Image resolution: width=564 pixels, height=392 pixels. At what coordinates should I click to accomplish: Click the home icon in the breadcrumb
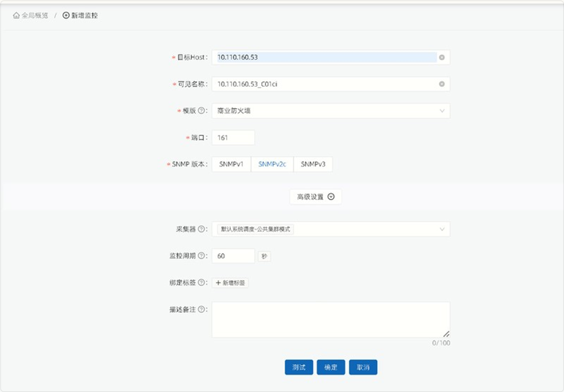pos(16,16)
